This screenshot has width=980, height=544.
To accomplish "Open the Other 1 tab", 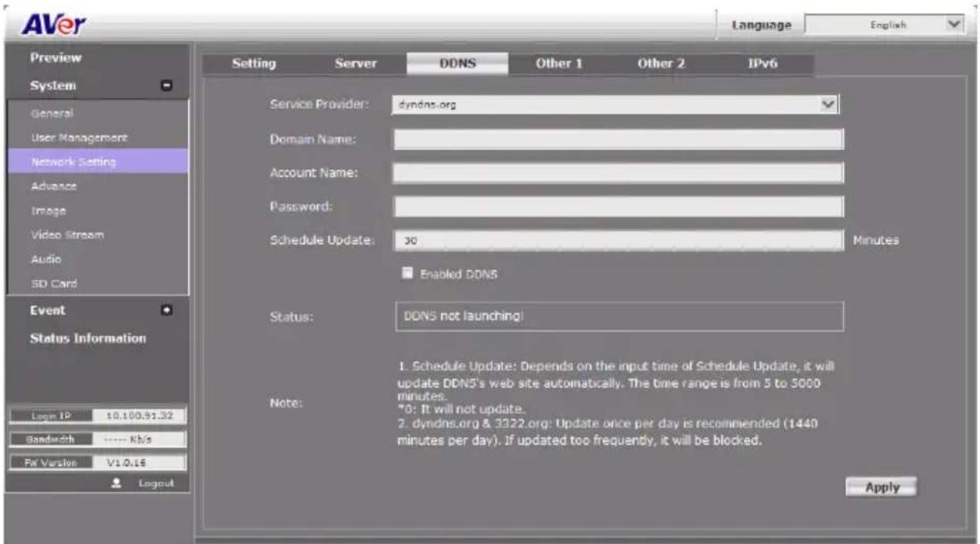I will pos(558,63).
